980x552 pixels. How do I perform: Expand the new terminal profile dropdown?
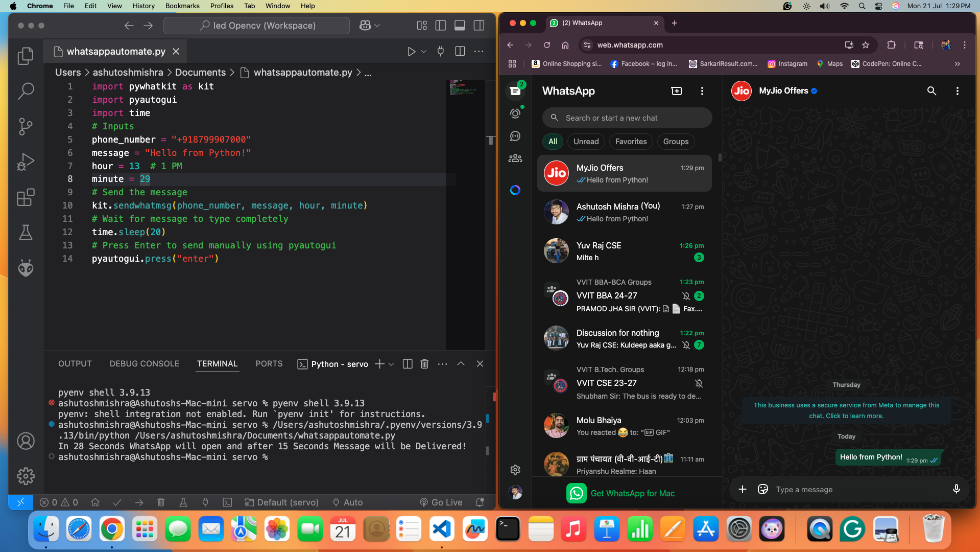391,364
